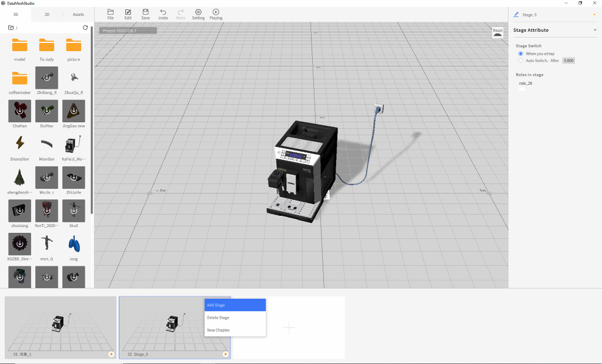Click the asset library scrollbar
This screenshot has height=364, width=602.
pos(92,121)
